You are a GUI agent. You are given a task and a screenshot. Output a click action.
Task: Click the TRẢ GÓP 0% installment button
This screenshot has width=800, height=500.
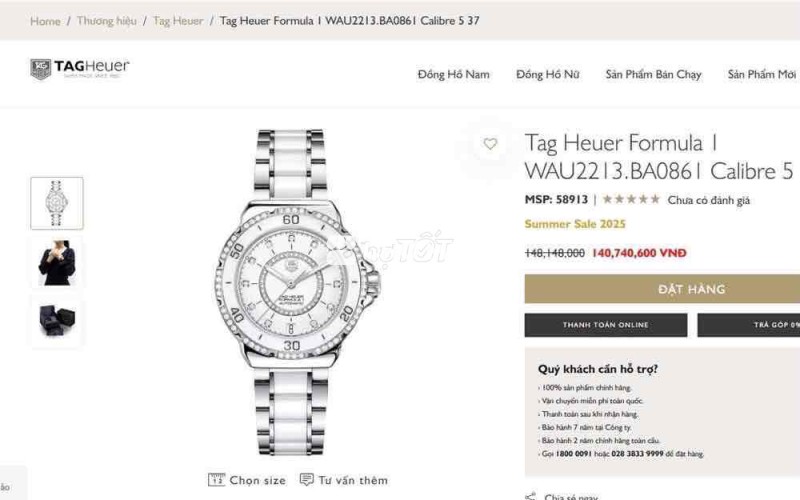pos(748,325)
